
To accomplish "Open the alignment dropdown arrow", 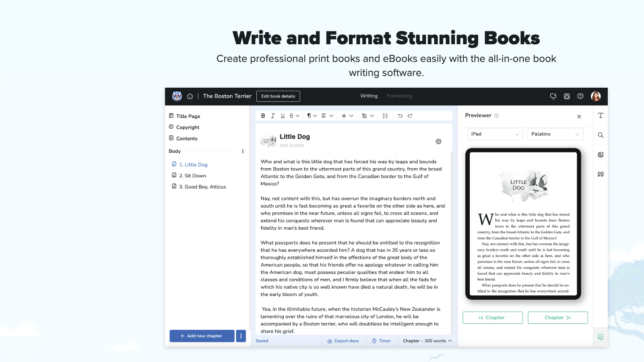I will pos(331,116).
